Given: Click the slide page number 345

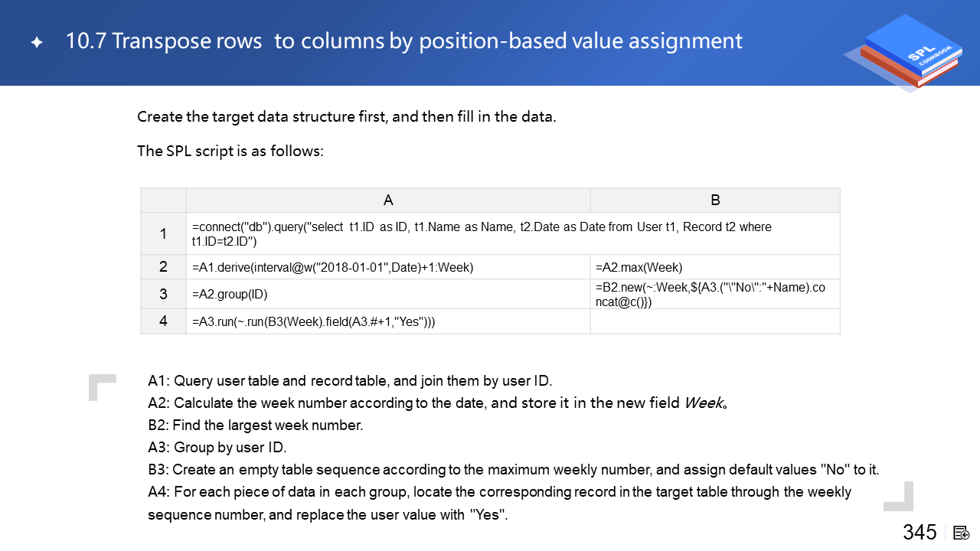Looking at the screenshot, I should coord(919,533).
